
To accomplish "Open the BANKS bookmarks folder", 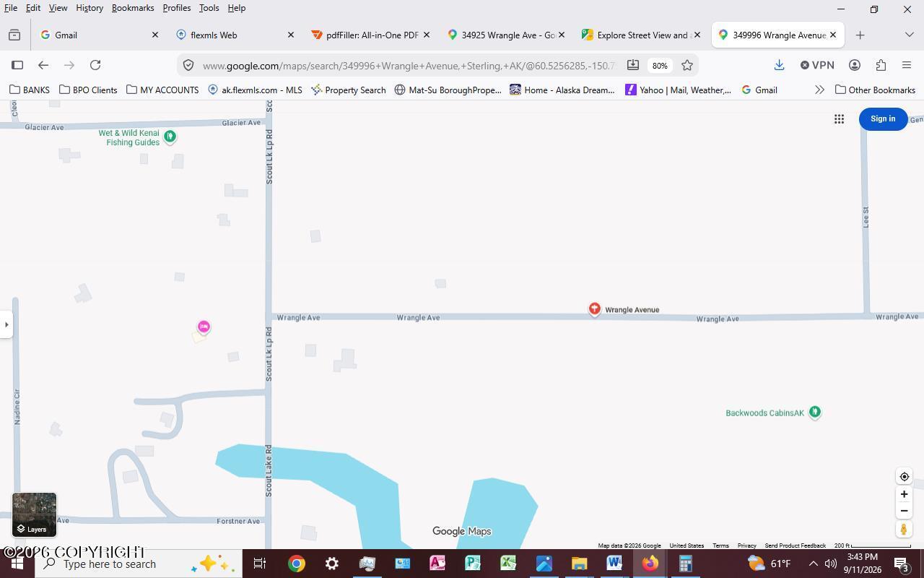I will point(30,90).
